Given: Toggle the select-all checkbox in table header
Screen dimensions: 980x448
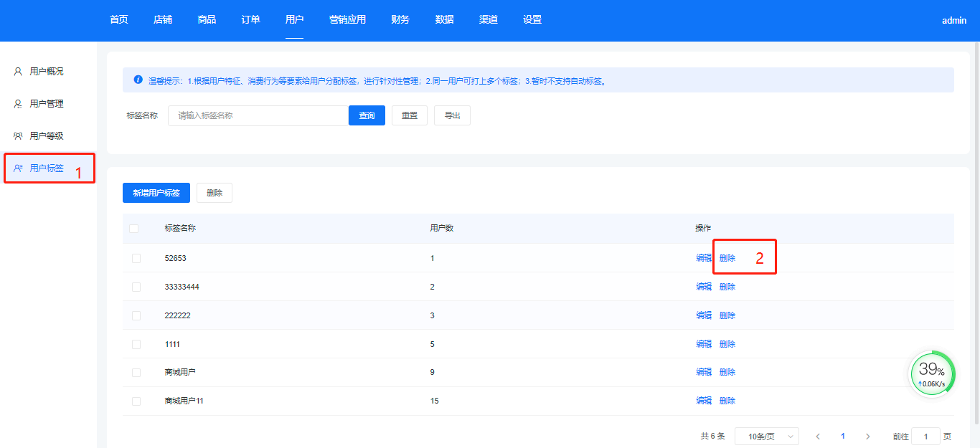Looking at the screenshot, I should pyautogui.click(x=134, y=229).
